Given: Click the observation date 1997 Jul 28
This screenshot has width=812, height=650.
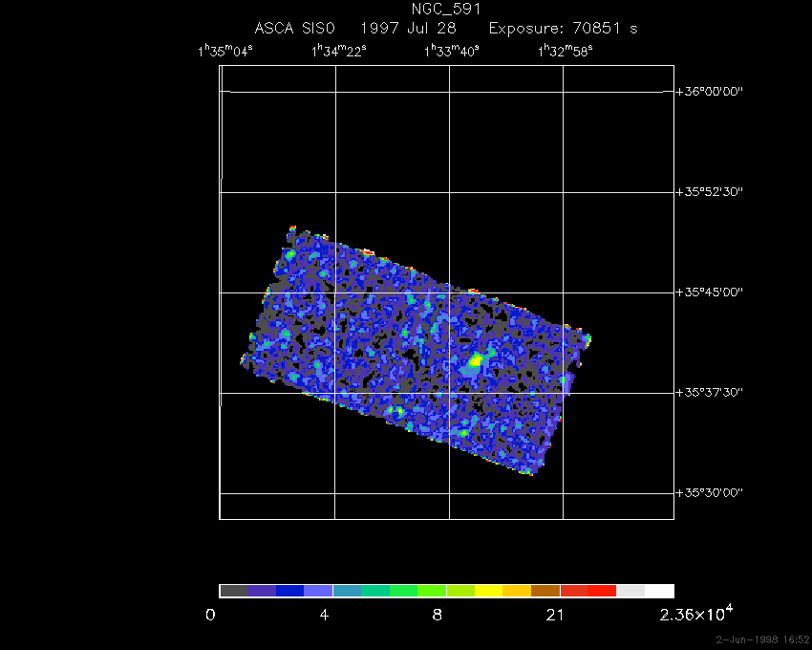Looking at the screenshot, I should pyautogui.click(x=409, y=28).
